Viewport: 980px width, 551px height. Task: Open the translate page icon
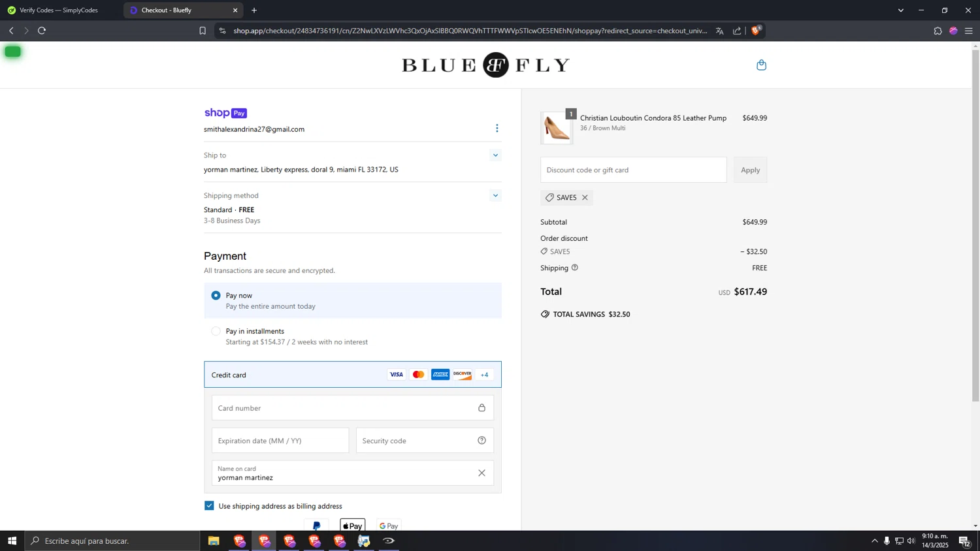tap(719, 31)
